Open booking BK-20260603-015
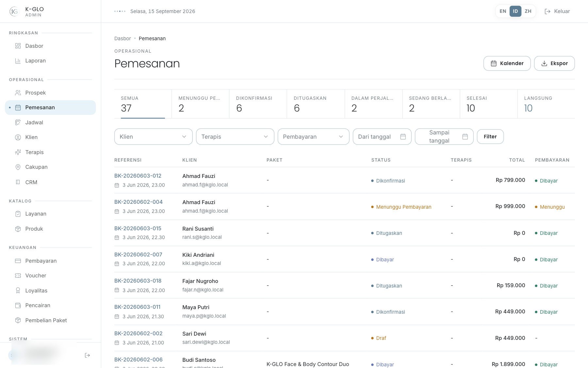Image resolution: width=588 pixels, height=368 pixels. (x=138, y=228)
